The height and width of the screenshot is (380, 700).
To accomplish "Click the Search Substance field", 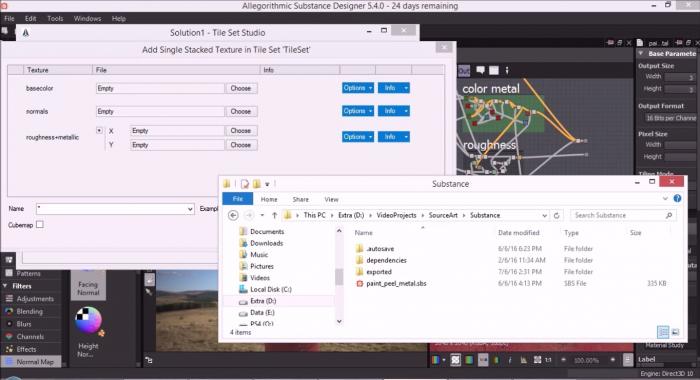I will [623, 215].
